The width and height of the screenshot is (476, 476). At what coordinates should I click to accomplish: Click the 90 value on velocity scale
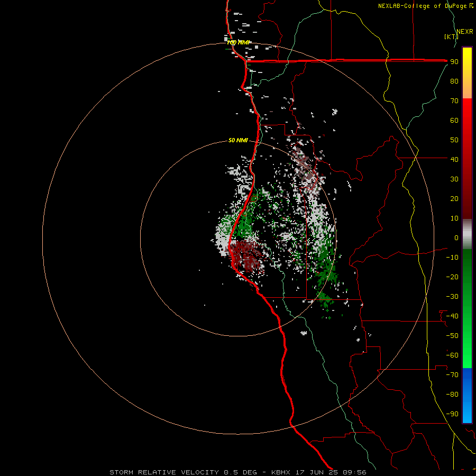454,62
